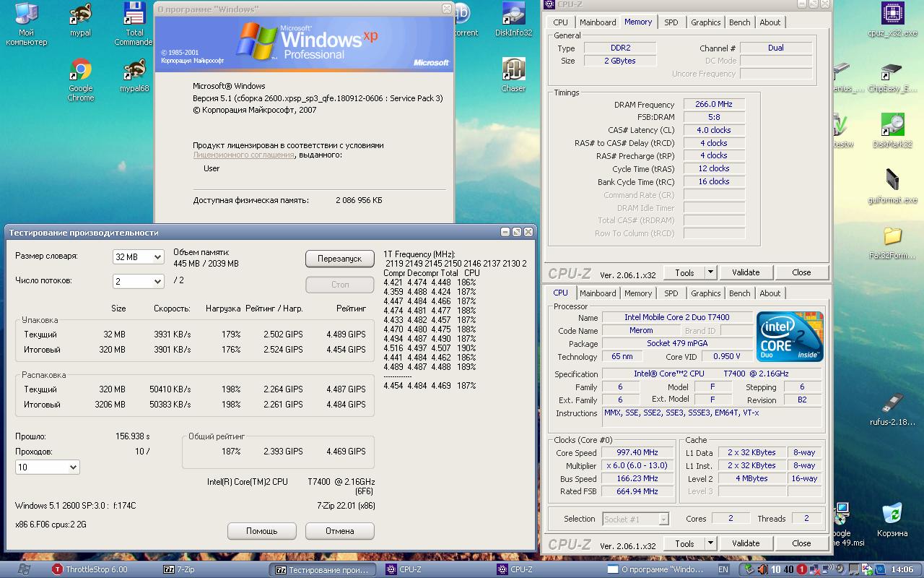Viewport: 924px width, 578px height.
Task: Open Total Commander from the desktop
Action: [x=134, y=24]
